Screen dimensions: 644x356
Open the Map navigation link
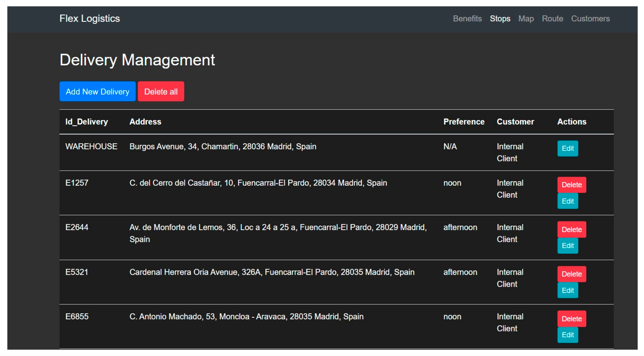(x=526, y=19)
